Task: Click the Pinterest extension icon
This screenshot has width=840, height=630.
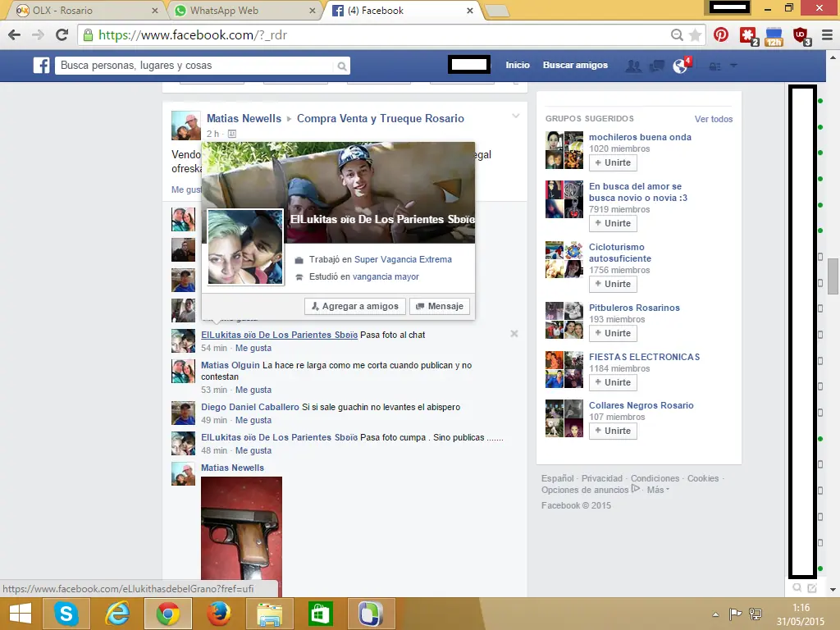Action: [720, 35]
